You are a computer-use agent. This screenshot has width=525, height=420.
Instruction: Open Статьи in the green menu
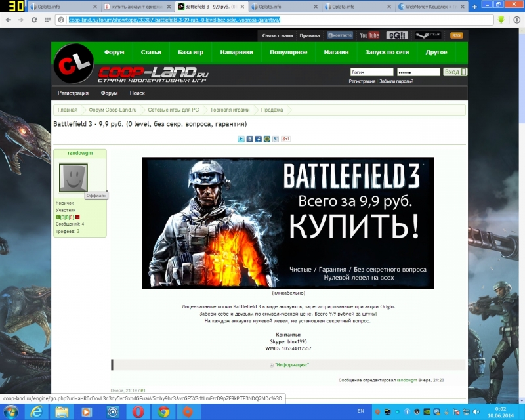(x=151, y=52)
